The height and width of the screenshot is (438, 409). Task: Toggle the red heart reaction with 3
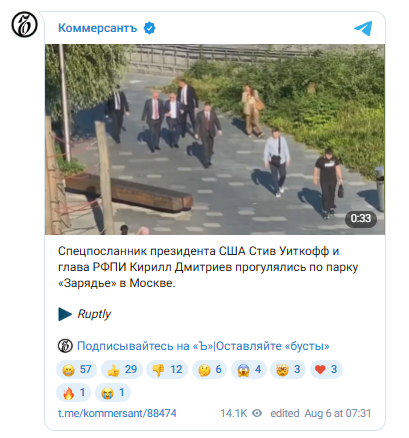(326, 369)
